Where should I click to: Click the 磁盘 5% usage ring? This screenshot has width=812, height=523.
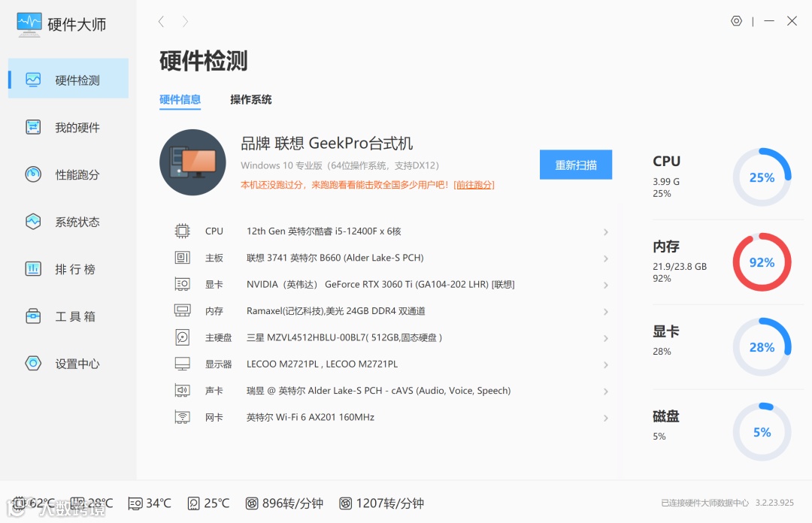coord(762,432)
